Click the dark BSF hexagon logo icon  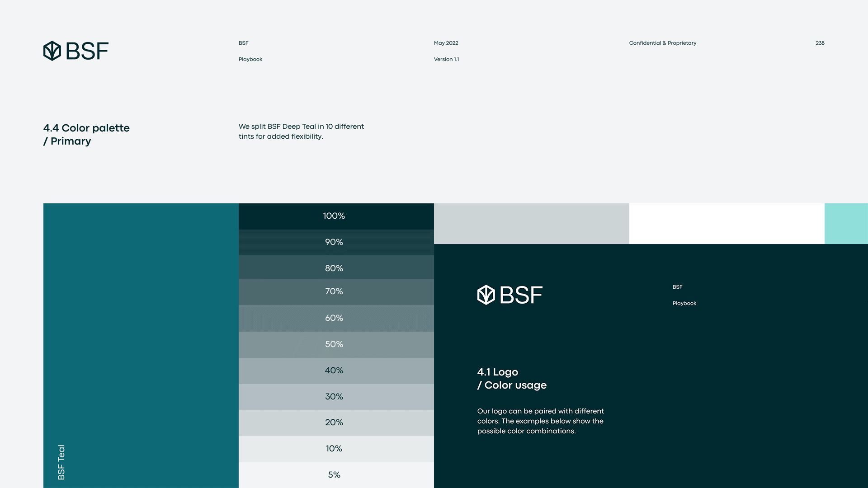tap(52, 51)
